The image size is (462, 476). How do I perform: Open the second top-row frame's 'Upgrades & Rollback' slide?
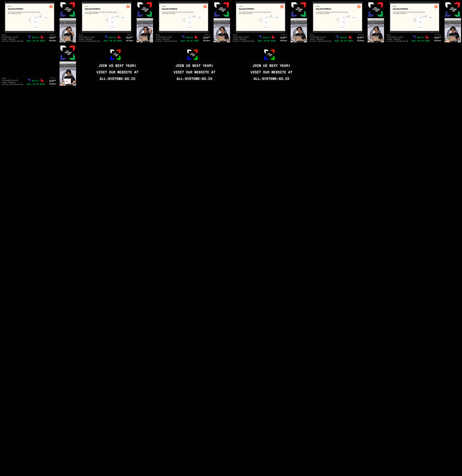coord(106,17)
